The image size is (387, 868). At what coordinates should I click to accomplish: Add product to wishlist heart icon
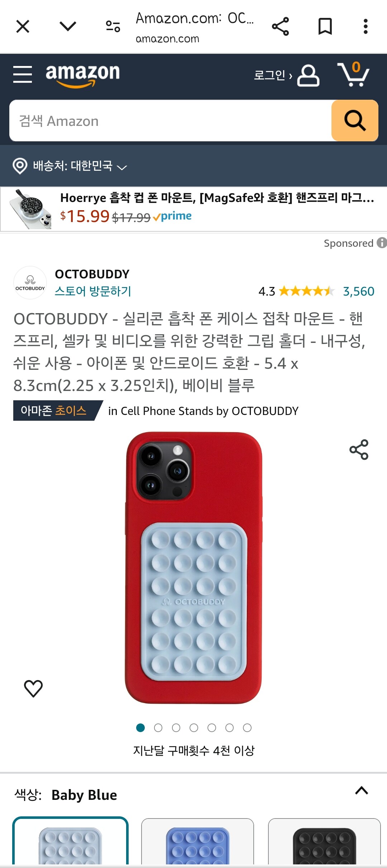(x=33, y=688)
